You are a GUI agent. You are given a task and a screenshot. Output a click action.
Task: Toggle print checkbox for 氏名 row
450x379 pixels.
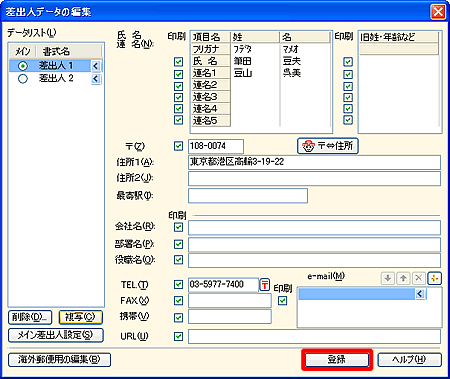pos(178,62)
